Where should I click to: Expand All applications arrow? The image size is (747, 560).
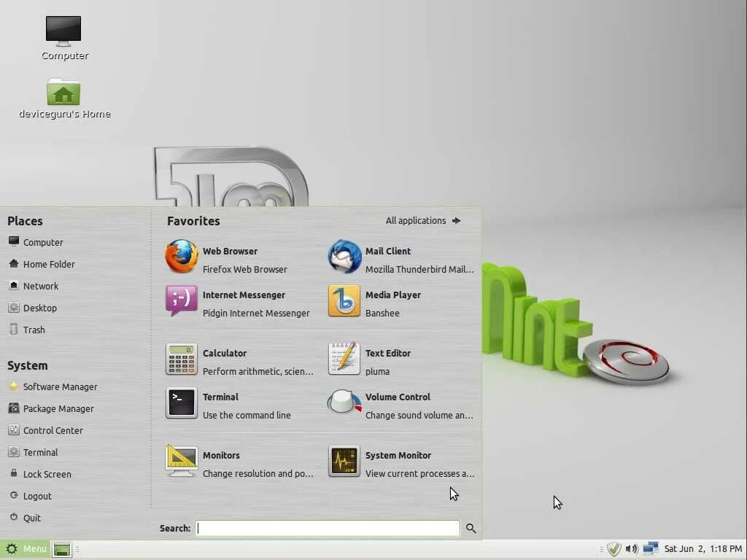(457, 220)
